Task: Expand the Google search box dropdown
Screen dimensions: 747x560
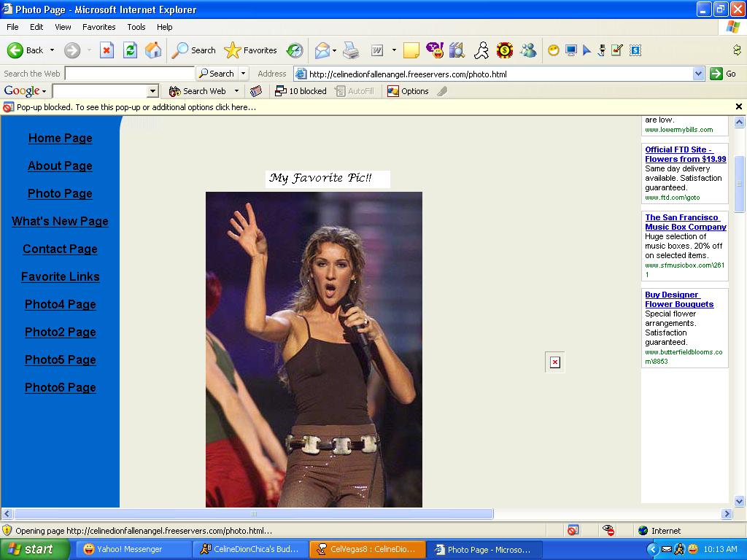Action: coord(152,91)
